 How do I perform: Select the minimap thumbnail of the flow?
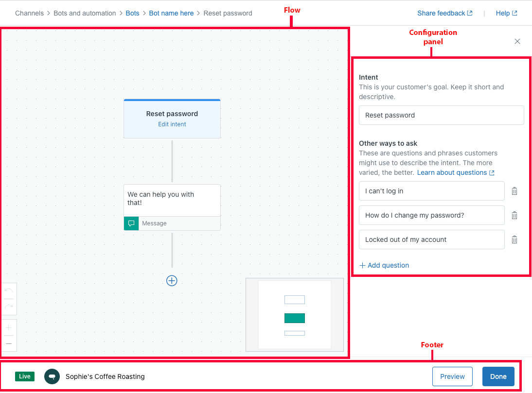[295, 314]
